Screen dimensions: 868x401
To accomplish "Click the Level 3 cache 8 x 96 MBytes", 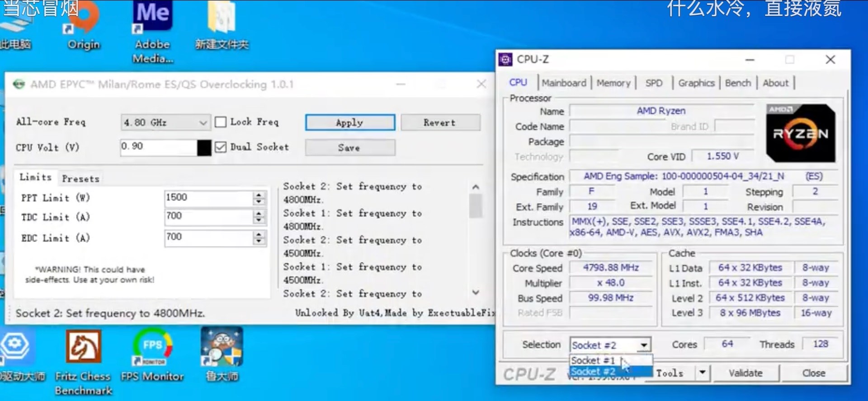I will click(x=750, y=313).
